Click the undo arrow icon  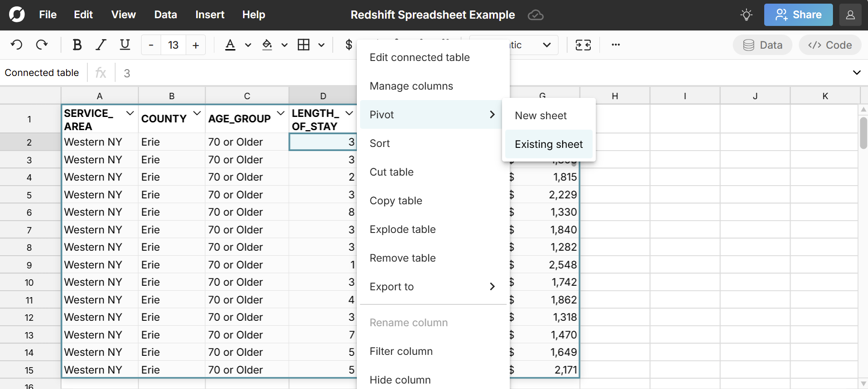[16, 45]
